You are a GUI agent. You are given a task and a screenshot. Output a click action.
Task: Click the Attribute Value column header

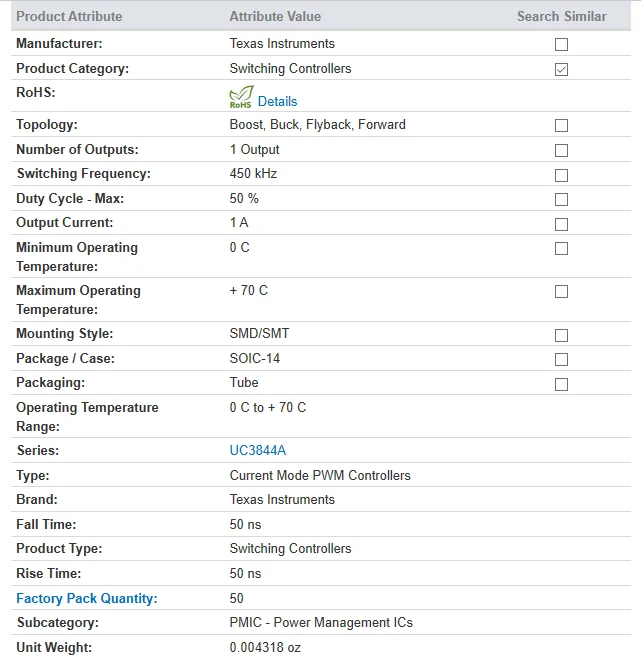pos(275,16)
